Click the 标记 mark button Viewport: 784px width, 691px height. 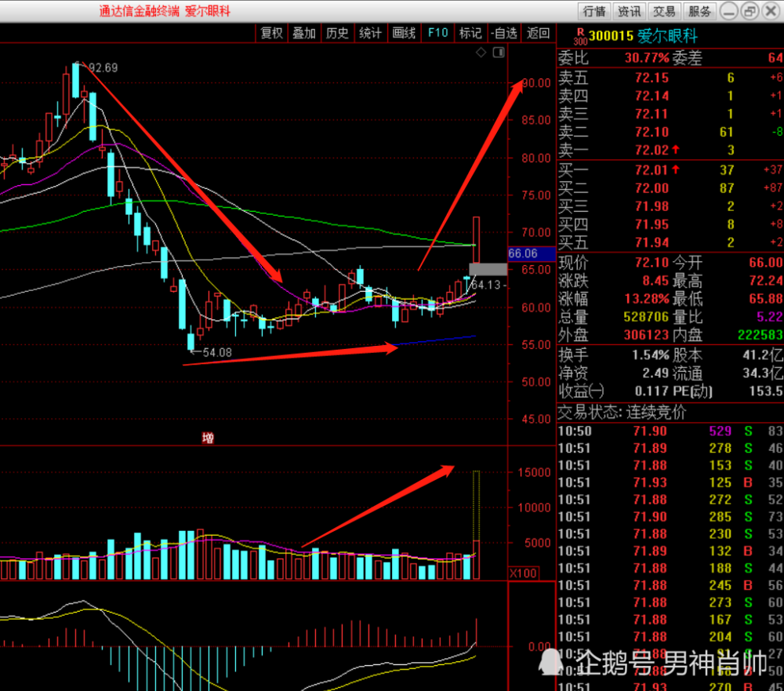(x=470, y=33)
